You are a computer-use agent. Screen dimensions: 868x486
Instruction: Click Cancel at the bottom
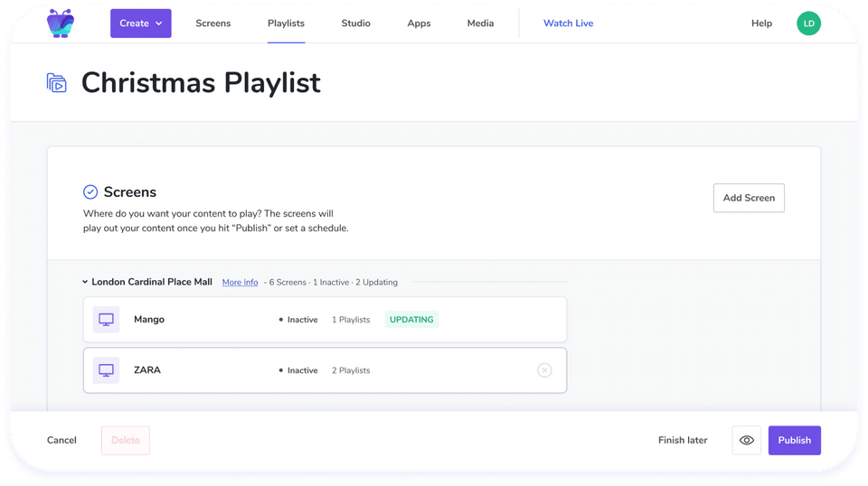tap(61, 440)
